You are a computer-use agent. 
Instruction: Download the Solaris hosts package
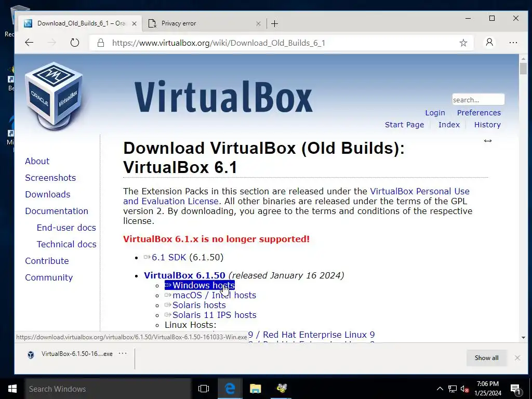(195, 305)
